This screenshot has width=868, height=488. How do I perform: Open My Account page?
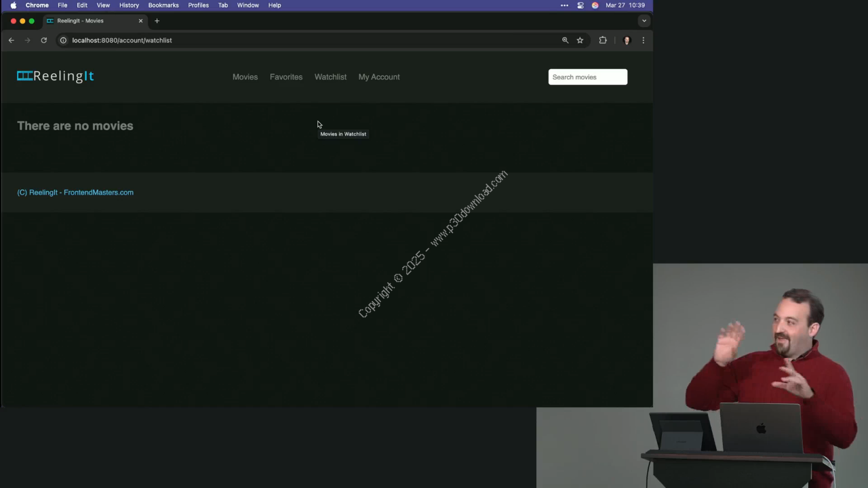point(379,77)
